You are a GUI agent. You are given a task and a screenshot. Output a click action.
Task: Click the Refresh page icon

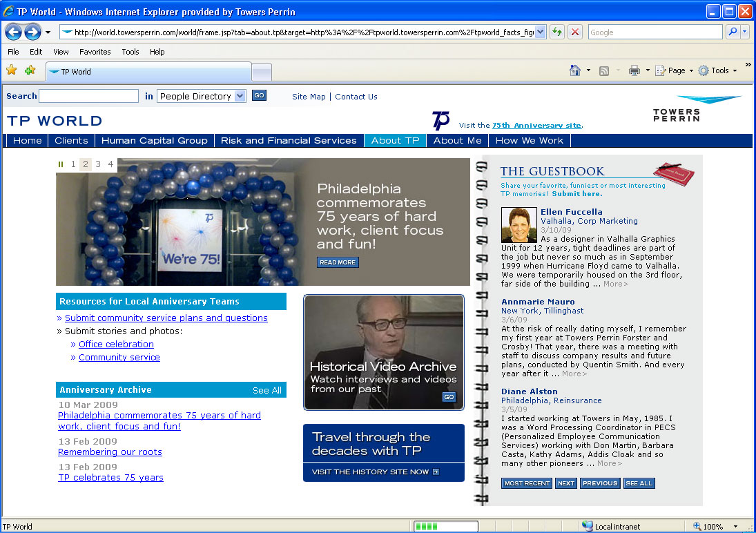557,32
